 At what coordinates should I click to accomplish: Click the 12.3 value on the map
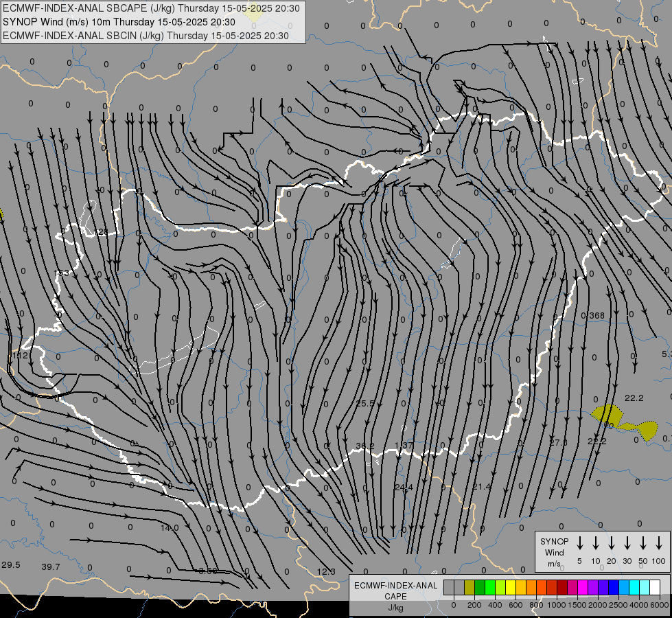pyautogui.click(x=326, y=572)
